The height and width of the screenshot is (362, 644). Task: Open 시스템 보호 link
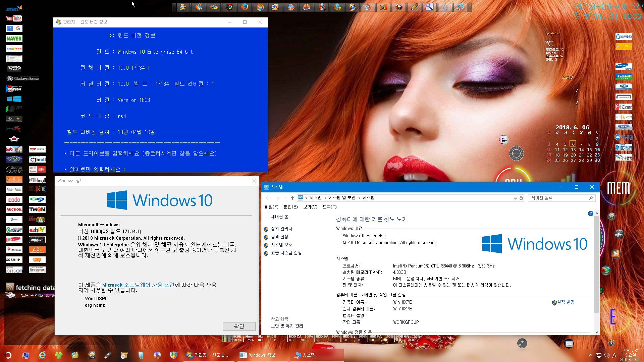coord(282,245)
